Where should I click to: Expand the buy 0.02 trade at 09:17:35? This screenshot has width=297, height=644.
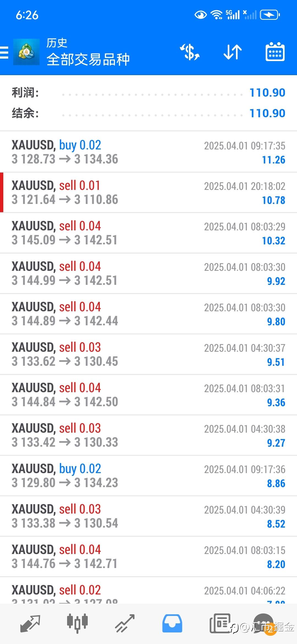click(x=148, y=152)
